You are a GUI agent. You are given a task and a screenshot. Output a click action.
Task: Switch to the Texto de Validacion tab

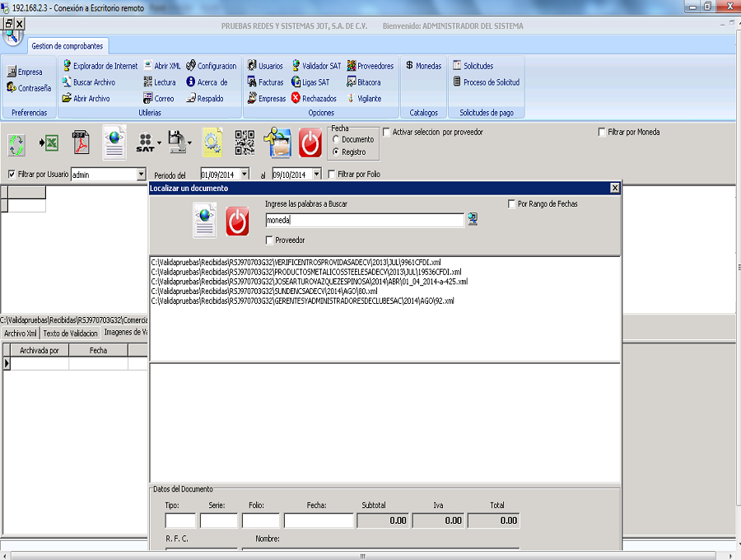click(x=70, y=334)
